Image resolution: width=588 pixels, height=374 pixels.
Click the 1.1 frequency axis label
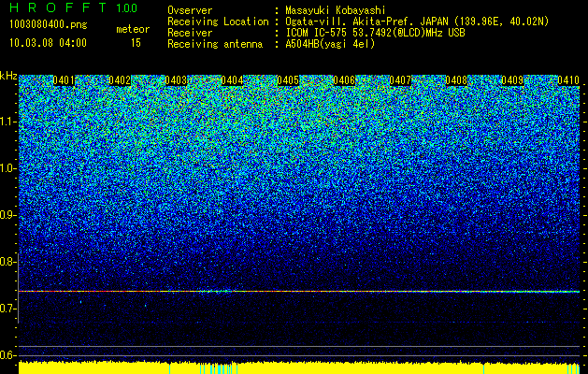(x=8, y=122)
